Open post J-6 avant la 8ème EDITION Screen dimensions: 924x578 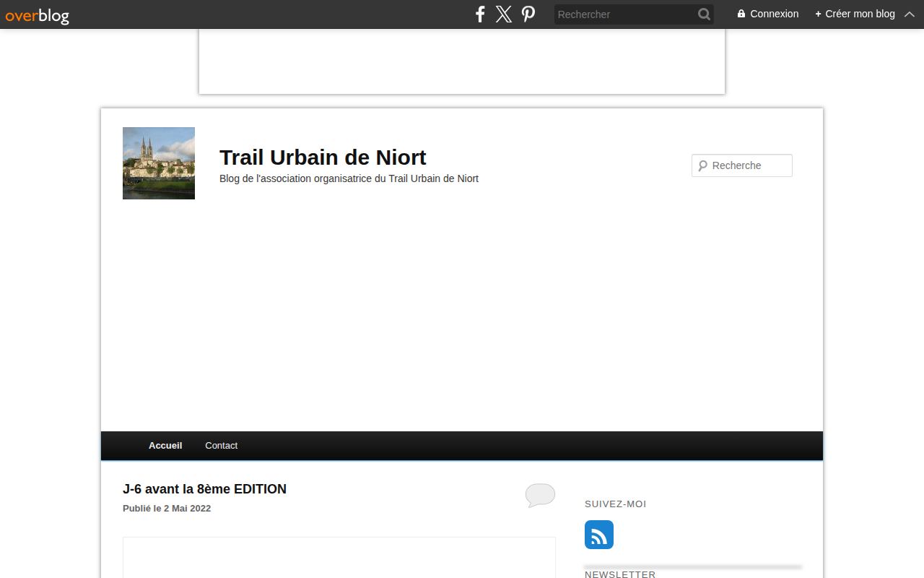tap(204, 489)
